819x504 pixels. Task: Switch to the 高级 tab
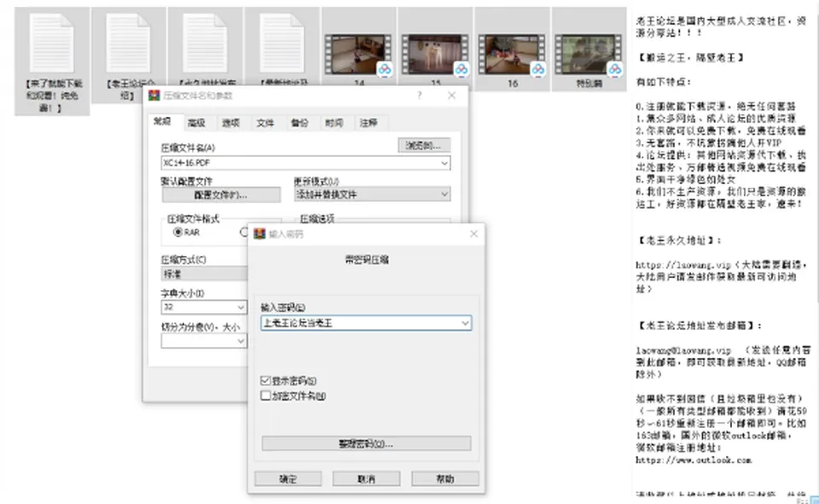point(196,123)
